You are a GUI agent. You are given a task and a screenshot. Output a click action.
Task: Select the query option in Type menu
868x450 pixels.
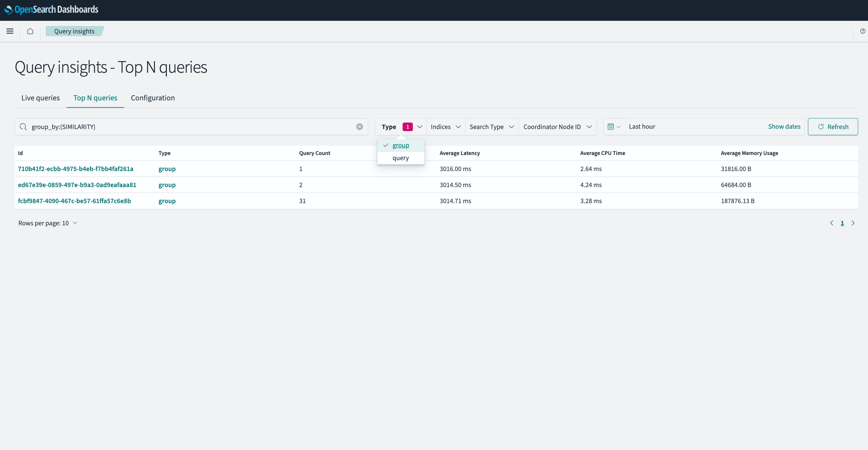(x=401, y=158)
